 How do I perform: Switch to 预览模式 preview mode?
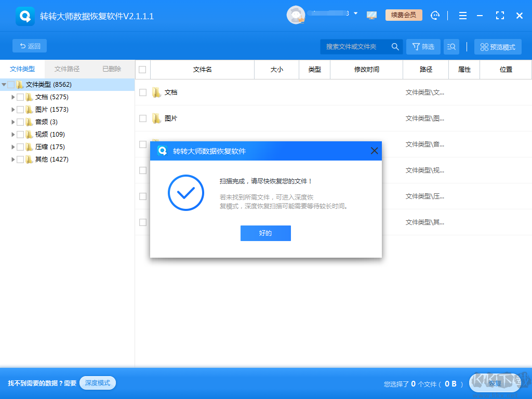(x=498, y=47)
